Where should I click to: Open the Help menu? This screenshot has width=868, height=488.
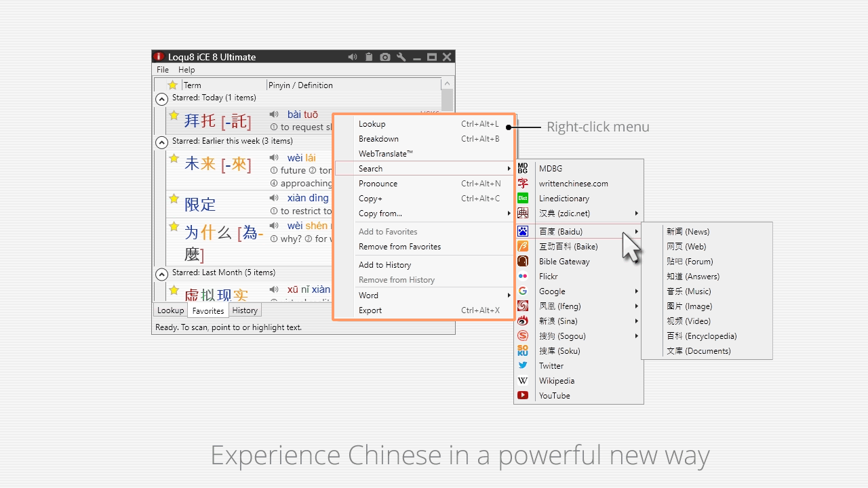[186, 70]
